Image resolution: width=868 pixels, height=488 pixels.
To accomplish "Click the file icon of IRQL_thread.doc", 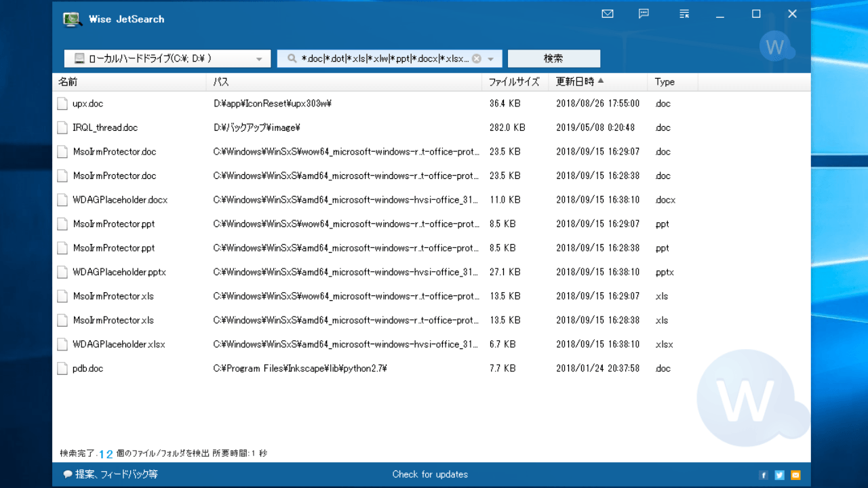I will [x=62, y=127].
